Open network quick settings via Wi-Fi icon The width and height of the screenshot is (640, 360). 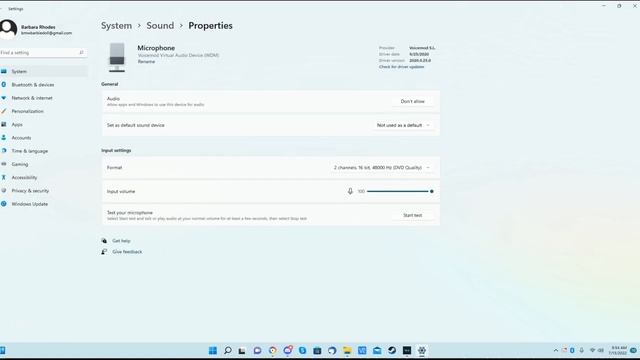pyautogui.click(x=593, y=350)
